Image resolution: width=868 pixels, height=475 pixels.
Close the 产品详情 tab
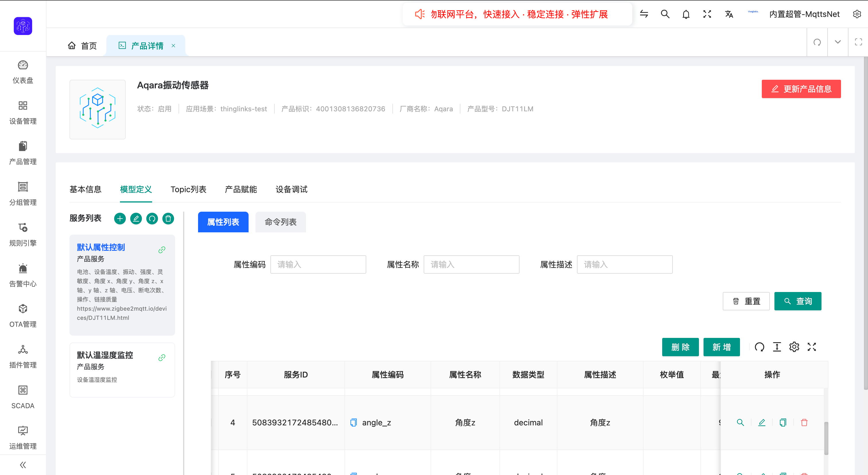[x=173, y=46]
